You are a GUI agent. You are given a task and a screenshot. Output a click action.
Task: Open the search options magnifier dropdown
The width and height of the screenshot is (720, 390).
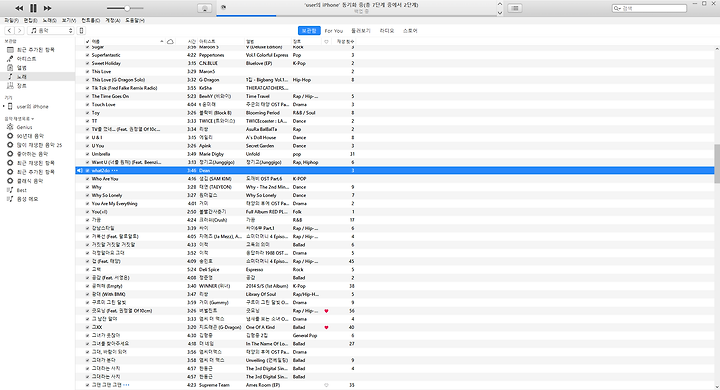pyautogui.click(x=617, y=8)
